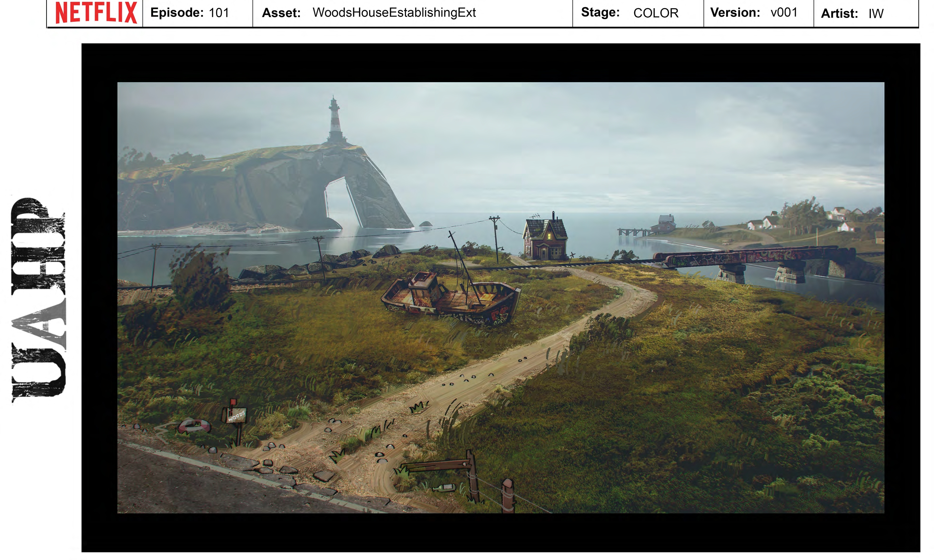Click the Artist IW field

876,14
